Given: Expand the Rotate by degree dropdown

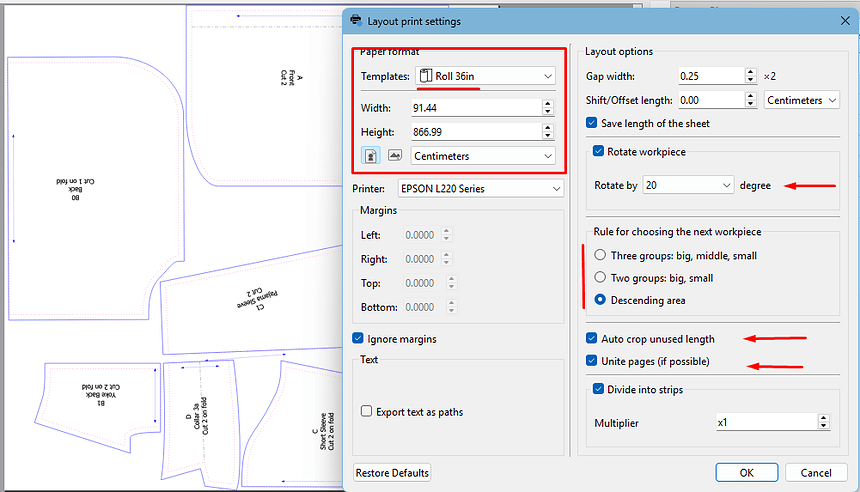Looking at the screenshot, I should tap(689, 185).
